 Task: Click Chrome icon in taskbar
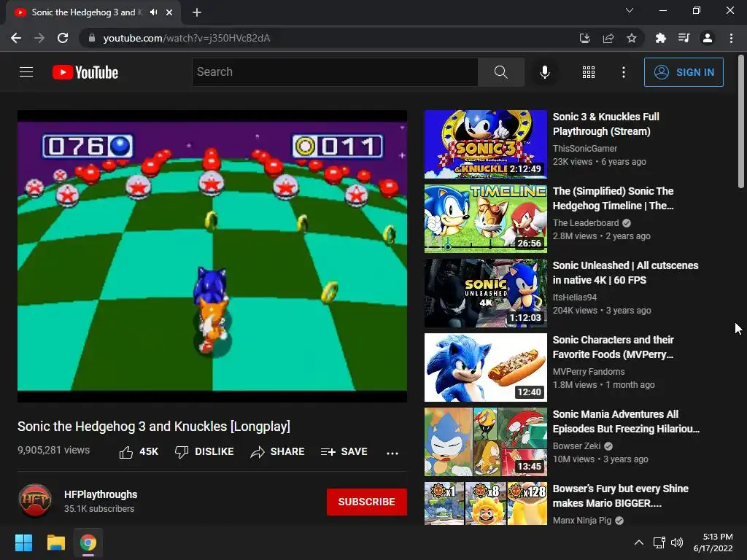(x=88, y=542)
